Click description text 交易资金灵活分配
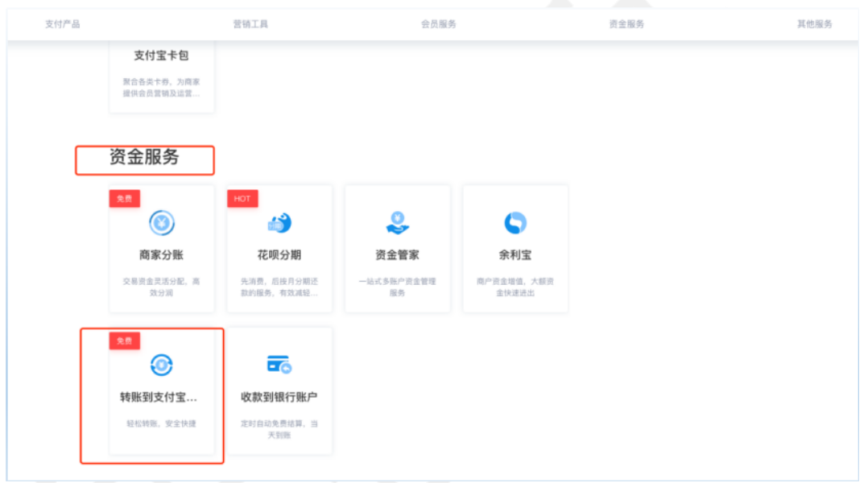 point(161,287)
